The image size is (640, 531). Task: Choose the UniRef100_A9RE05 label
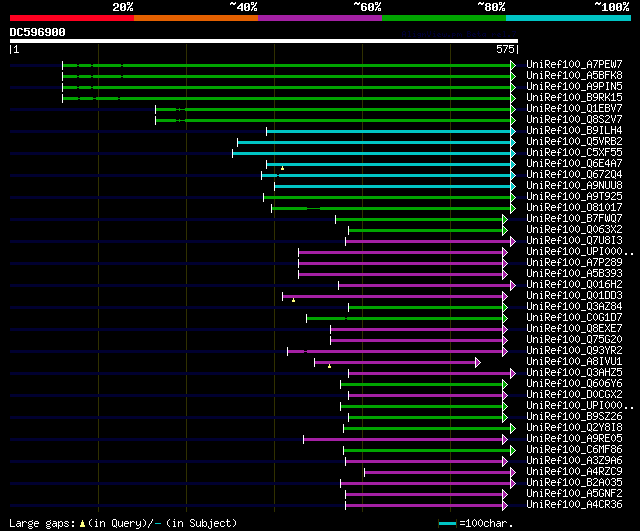pyautogui.click(x=574, y=439)
